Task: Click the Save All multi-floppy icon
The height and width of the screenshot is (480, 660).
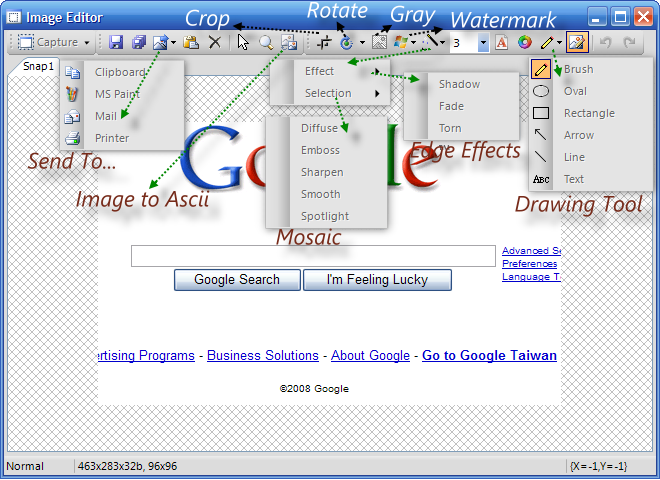Action: (139, 43)
